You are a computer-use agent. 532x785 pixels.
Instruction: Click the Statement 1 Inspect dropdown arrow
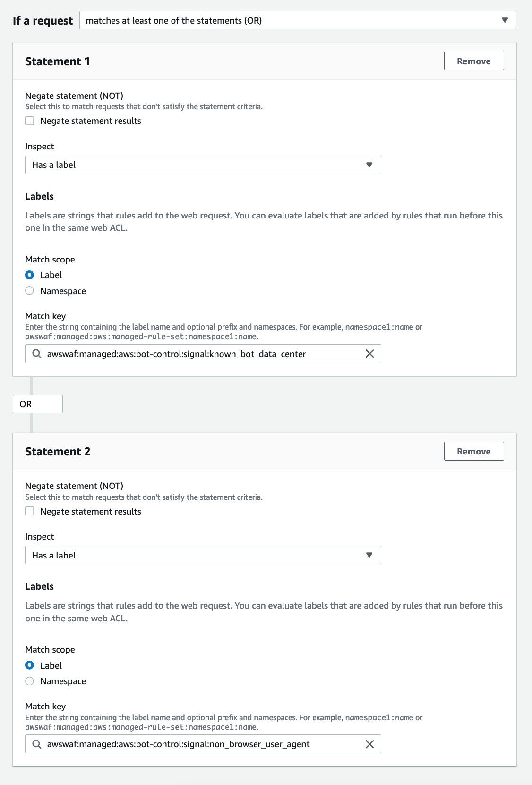(369, 165)
